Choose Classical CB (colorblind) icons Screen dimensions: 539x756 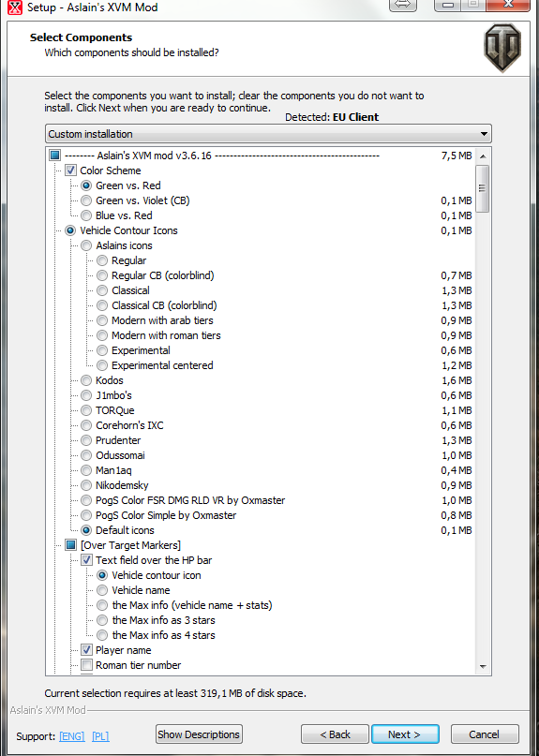[x=102, y=305]
